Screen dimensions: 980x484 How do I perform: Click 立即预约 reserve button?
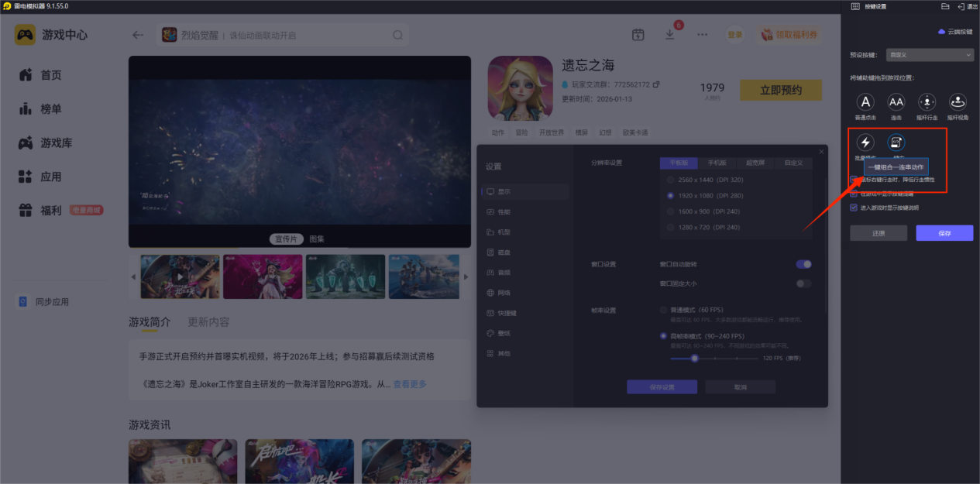(781, 90)
